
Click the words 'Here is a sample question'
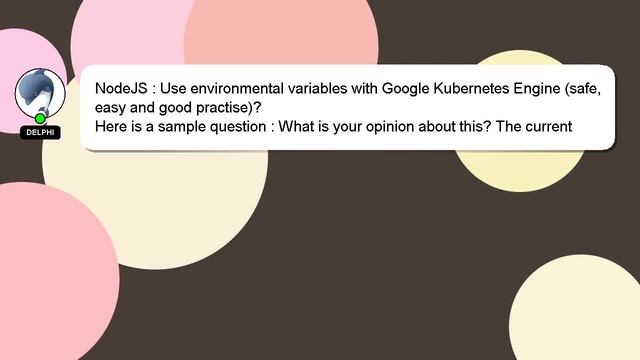click(180, 127)
